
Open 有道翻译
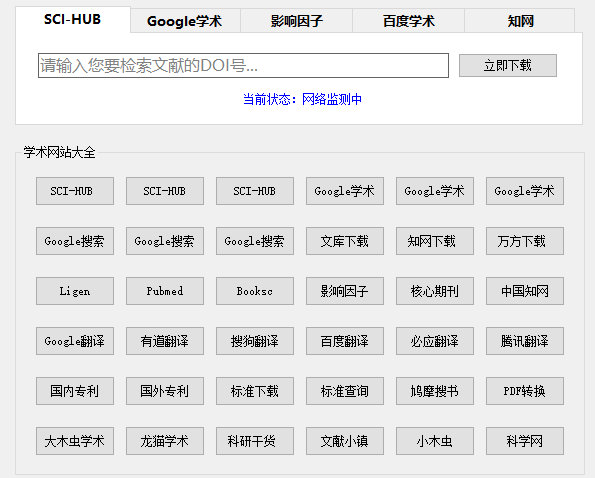pos(165,341)
